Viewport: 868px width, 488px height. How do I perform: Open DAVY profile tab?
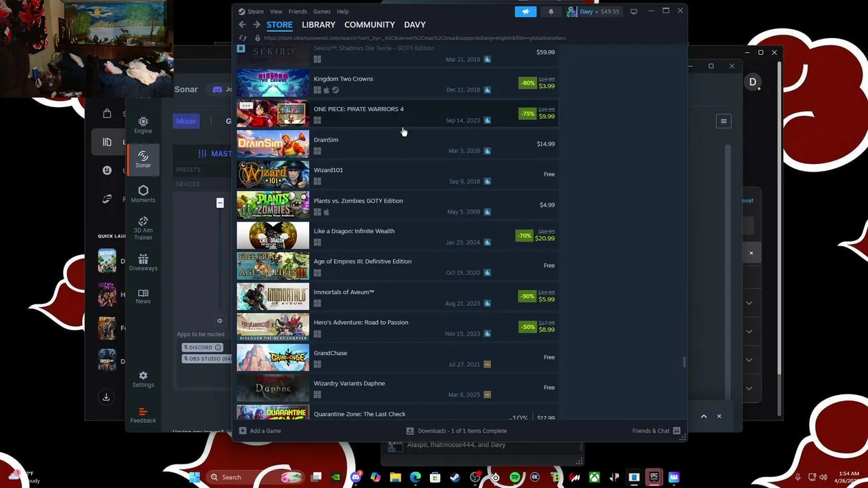415,25
